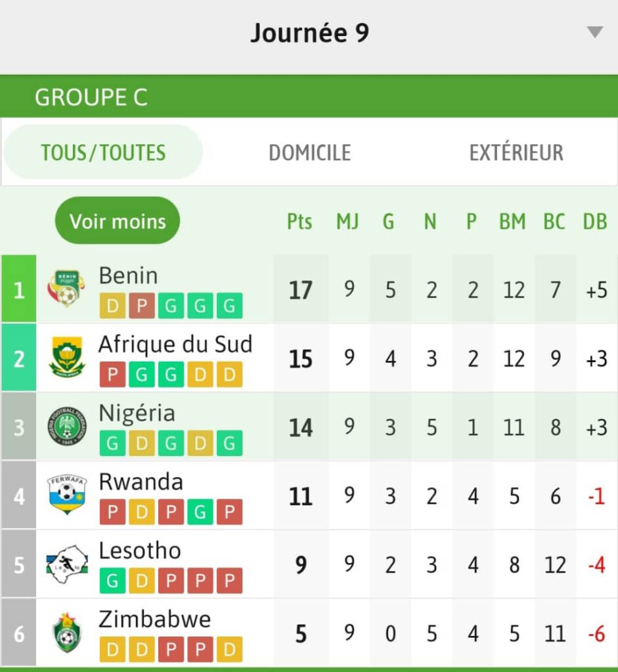The width and height of the screenshot is (618, 672).
Task: Click the Afrique du Sud team crest
Action: pos(66,358)
